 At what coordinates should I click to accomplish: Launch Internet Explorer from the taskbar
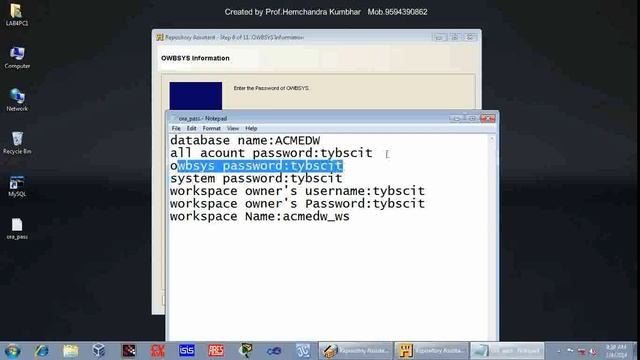tap(41, 351)
